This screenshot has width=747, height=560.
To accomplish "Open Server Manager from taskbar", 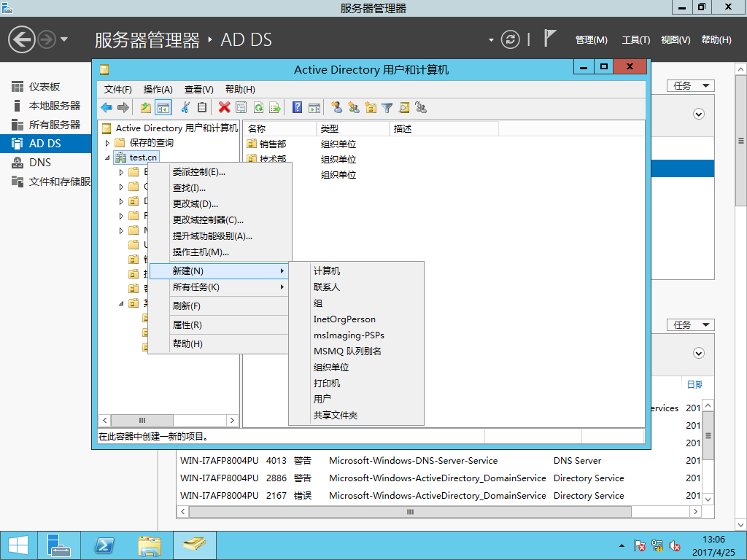I will pyautogui.click(x=59, y=545).
